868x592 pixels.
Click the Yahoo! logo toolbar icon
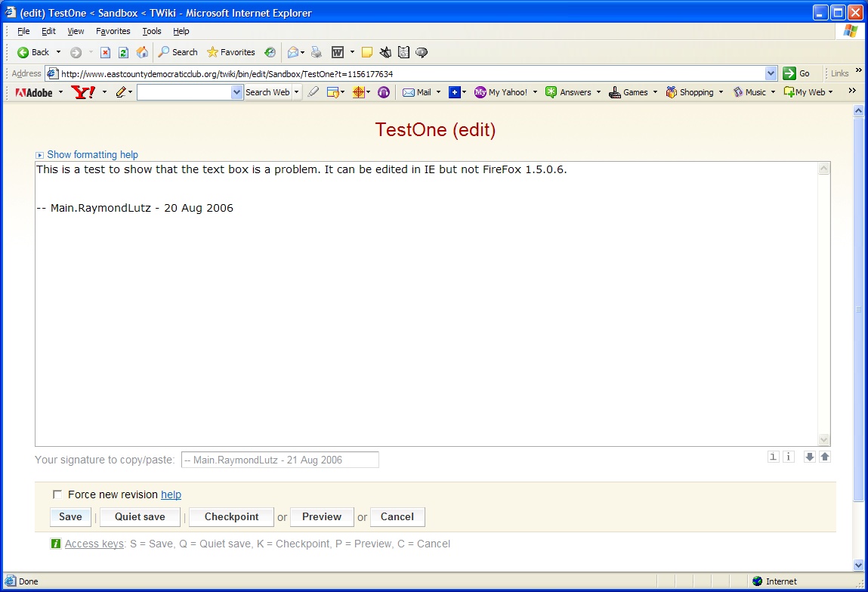coord(83,92)
